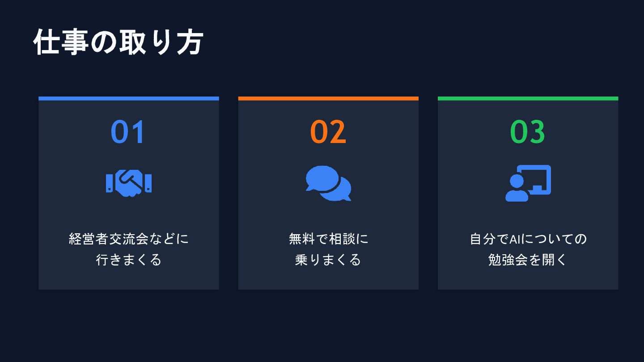Pick the orange accent bar above card 02

[x=328, y=98]
